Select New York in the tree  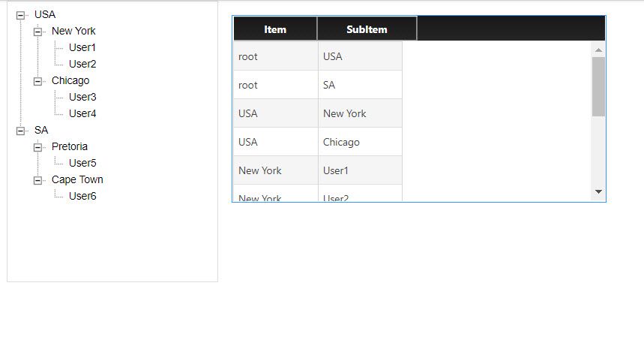(73, 32)
